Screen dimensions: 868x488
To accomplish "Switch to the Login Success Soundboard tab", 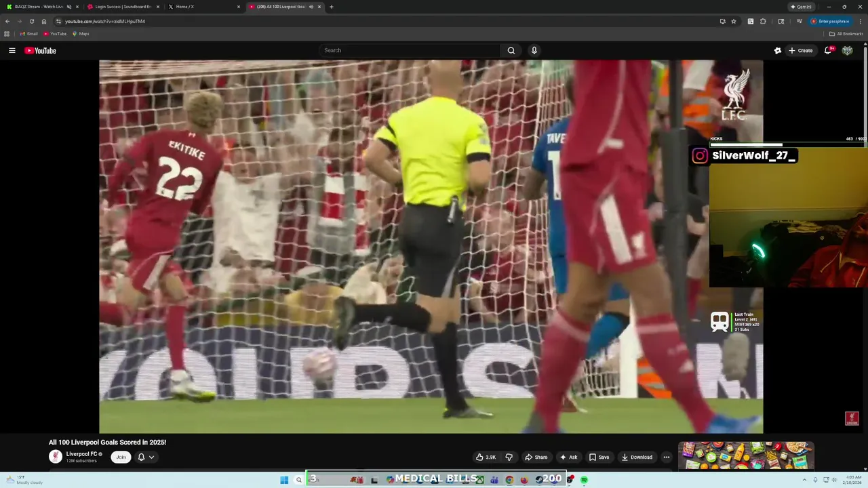I will click(123, 7).
